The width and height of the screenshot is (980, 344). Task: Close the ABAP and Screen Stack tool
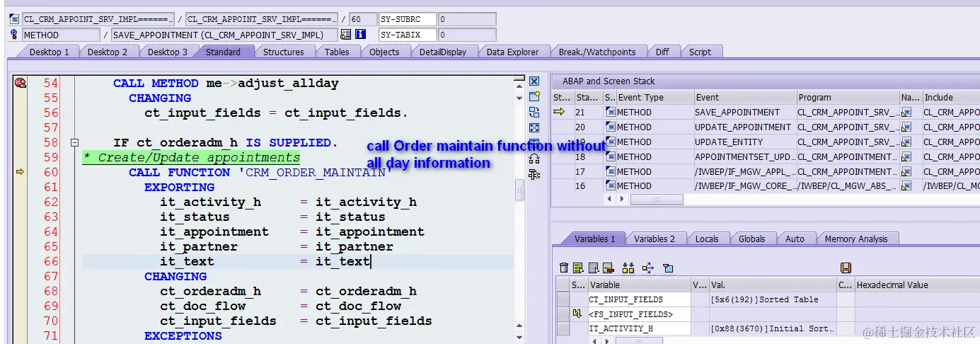[x=534, y=81]
